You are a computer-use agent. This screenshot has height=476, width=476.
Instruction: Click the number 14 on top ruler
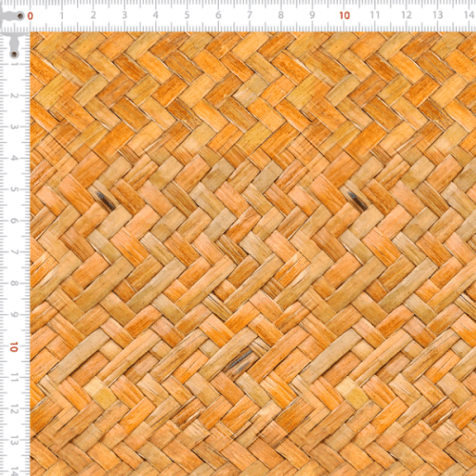point(469,15)
